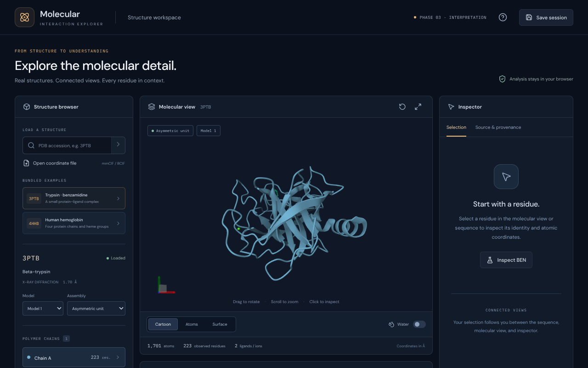This screenshot has width=588, height=368.
Task: Click the Model 1 chip
Action: click(209, 131)
